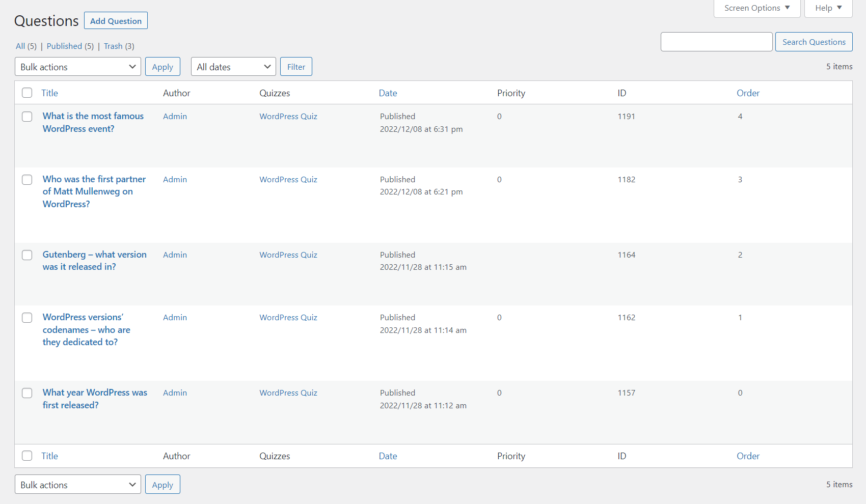Click ID value 1157
The width and height of the screenshot is (866, 504).
pos(626,393)
